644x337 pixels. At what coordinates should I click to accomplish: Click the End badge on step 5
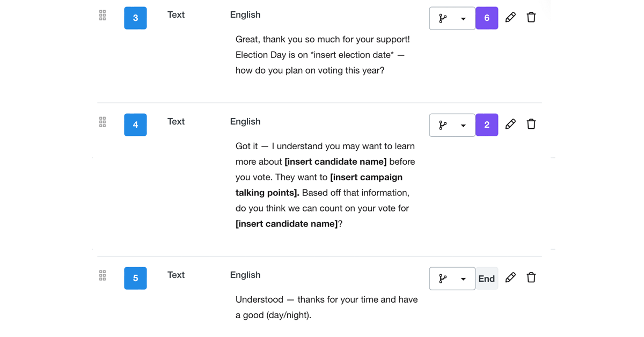click(487, 279)
